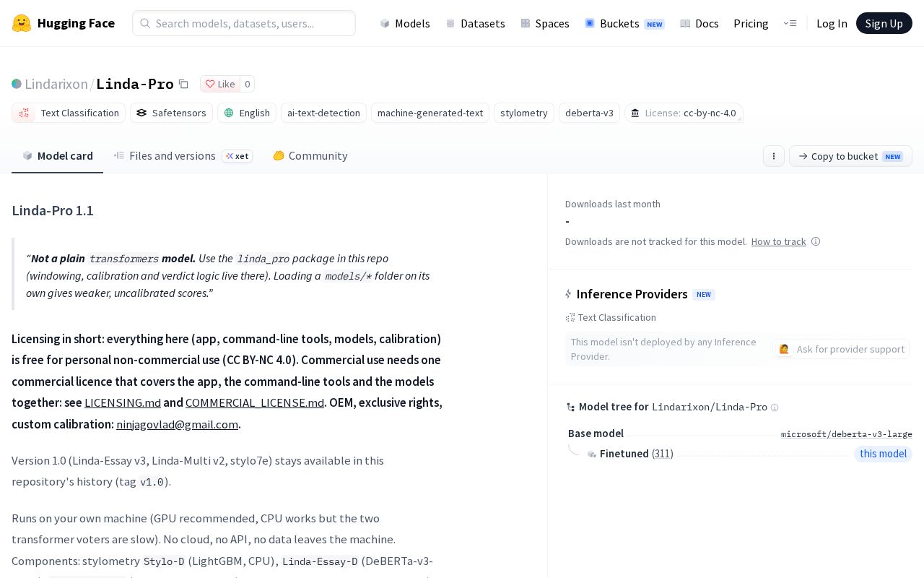Click the Sign Up button
The height and width of the screenshot is (578, 924).
[x=884, y=23]
